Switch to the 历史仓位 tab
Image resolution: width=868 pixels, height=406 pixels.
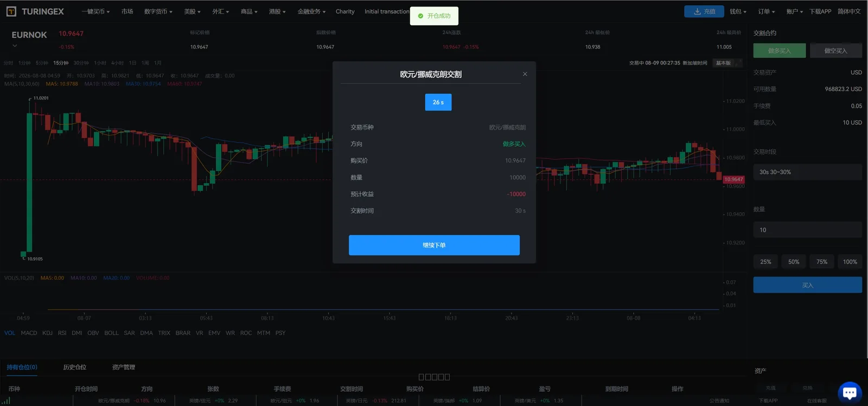[x=74, y=367]
